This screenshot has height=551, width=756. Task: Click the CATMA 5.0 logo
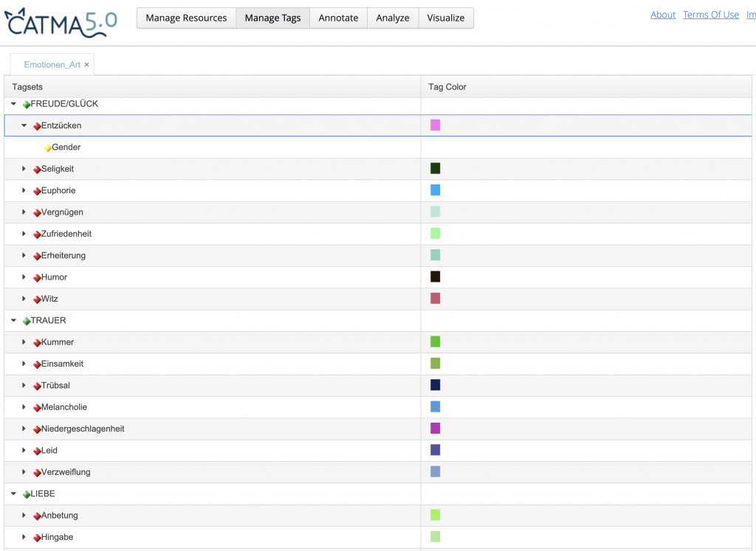61,22
